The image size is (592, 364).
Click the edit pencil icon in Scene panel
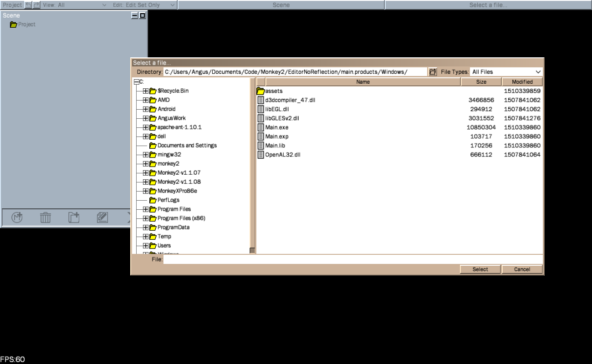pyautogui.click(x=102, y=217)
